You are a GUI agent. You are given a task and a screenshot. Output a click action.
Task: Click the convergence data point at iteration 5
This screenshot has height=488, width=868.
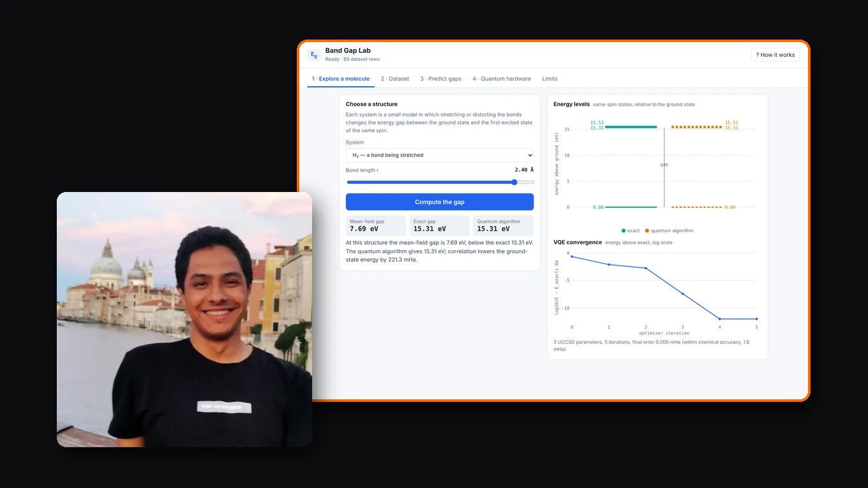click(757, 319)
